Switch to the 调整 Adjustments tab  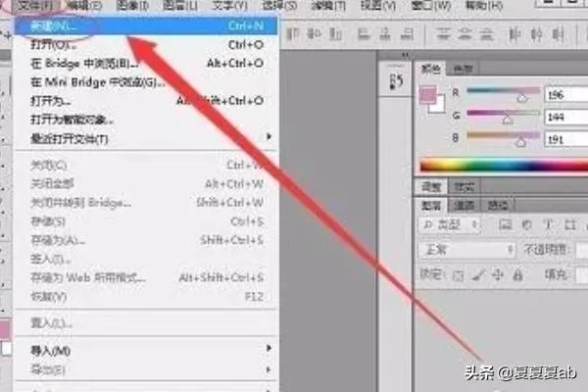click(x=431, y=186)
